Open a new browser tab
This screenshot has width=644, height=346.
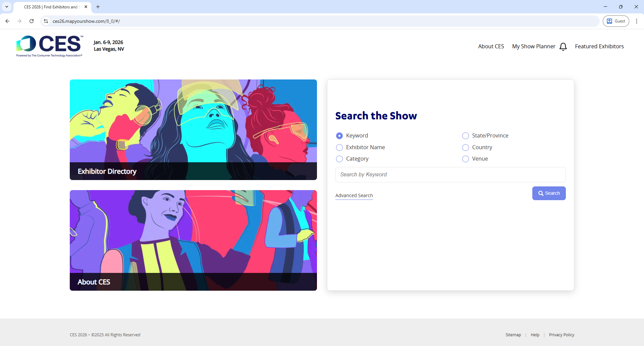(98, 7)
